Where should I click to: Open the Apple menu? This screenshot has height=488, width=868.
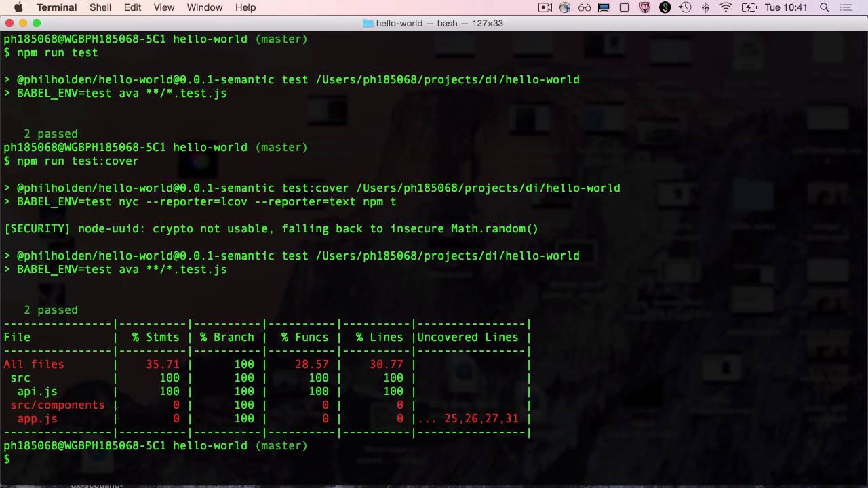(x=18, y=7)
